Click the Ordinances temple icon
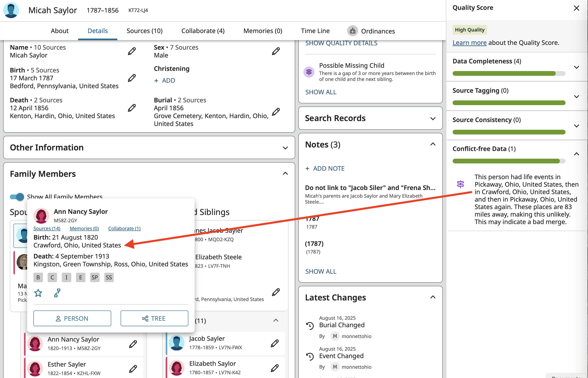This screenshot has height=378, width=588. [x=352, y=31]
